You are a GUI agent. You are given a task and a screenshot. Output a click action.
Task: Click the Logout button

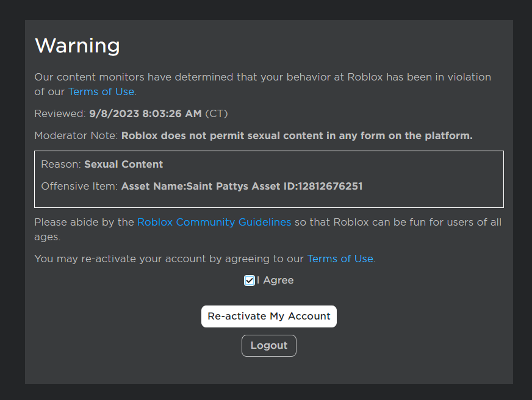tap(268, 345)
